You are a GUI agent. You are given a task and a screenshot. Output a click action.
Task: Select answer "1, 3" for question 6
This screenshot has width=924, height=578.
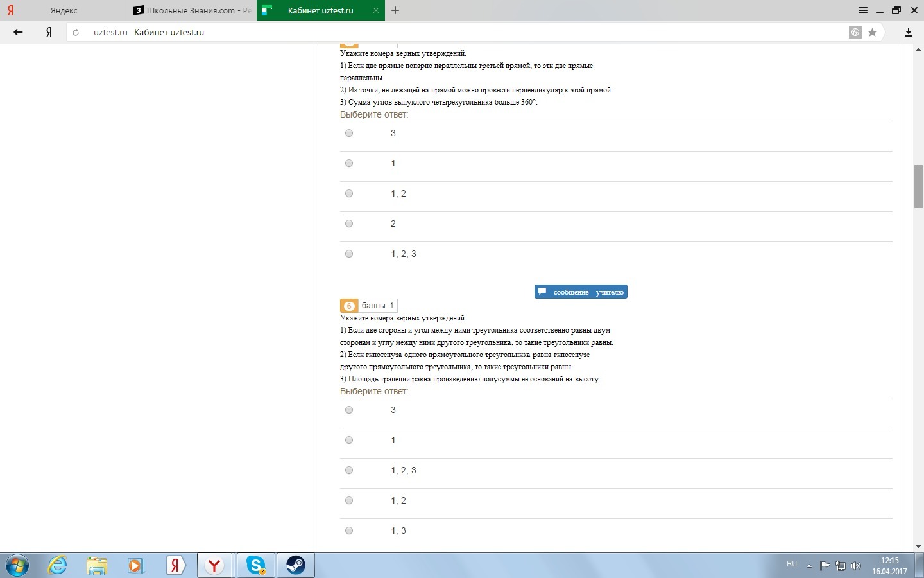coord(349,530)
